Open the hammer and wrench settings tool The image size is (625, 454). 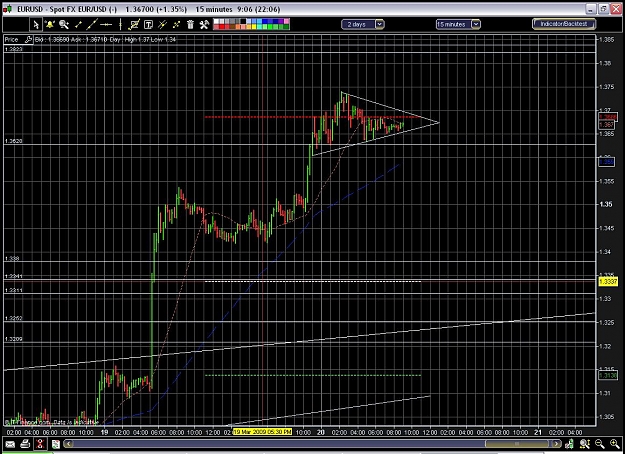point(204,25)
